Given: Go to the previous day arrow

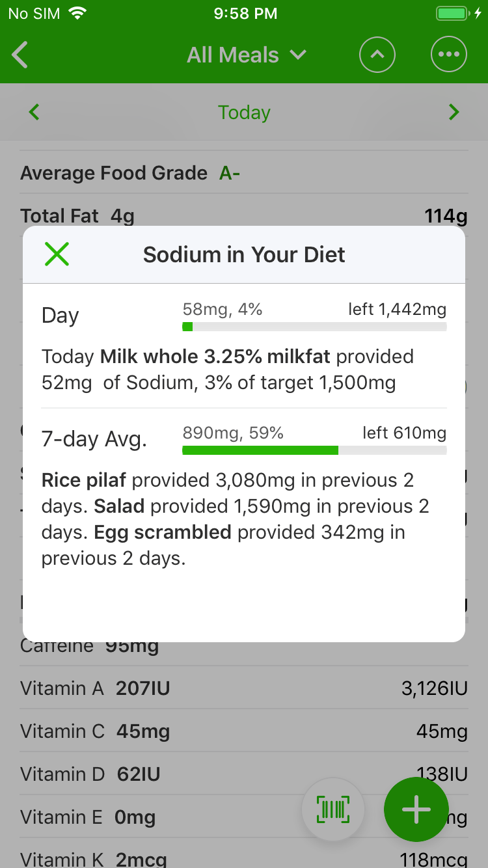Looking at the screenshot, I should coord(34,113).
